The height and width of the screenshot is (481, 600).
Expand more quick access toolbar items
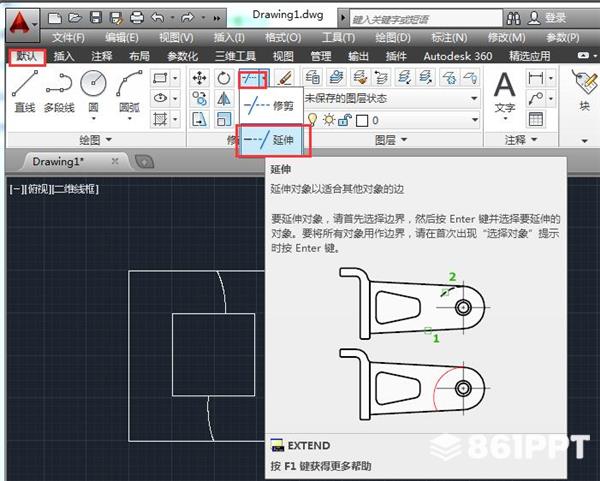(x=217, y=18)
